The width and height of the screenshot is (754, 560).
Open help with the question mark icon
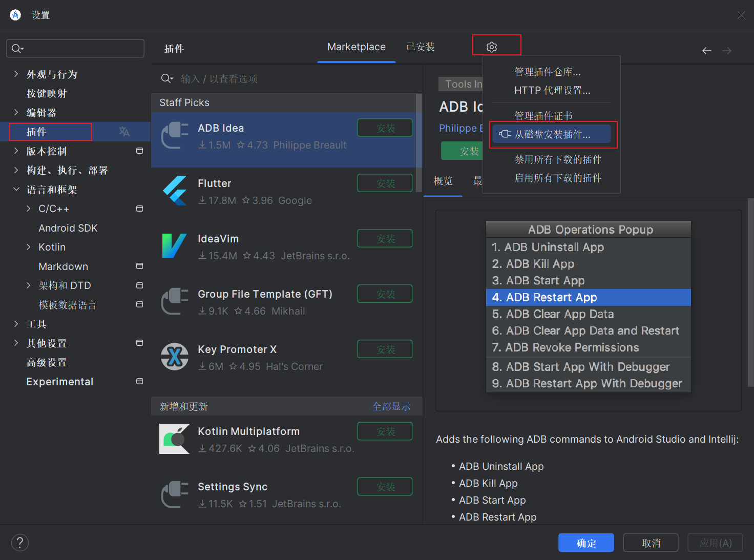(20, 543)
